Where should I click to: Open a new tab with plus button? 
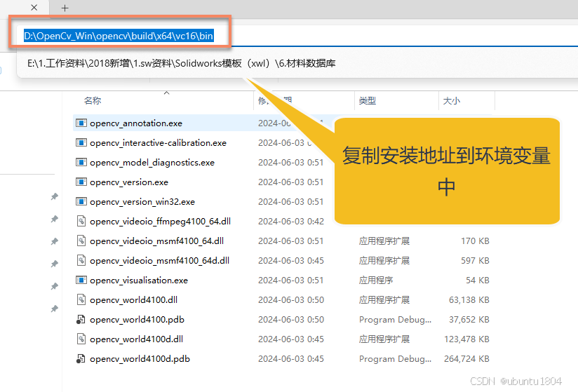pyautogui.click(x=65, y=8)
